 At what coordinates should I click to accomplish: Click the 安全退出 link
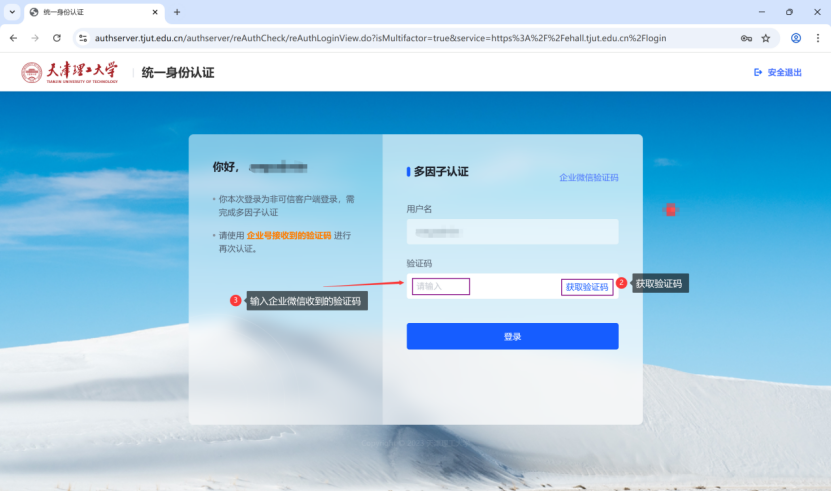coord(777,72)
